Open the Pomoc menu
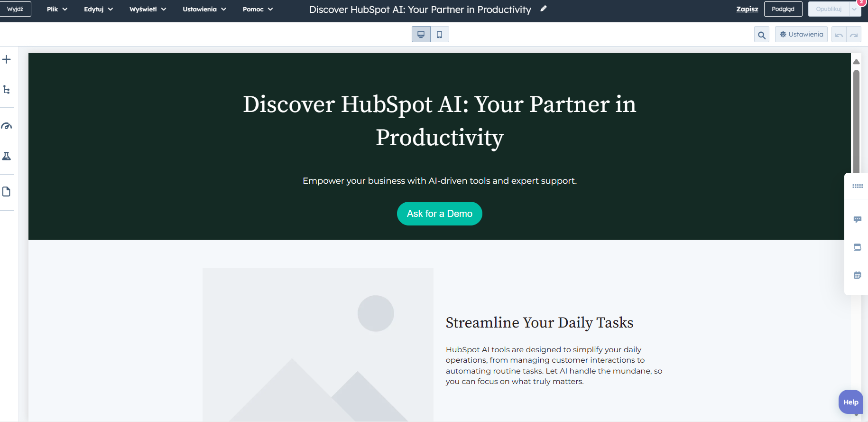The height and width of the screenshot is (422, 868). (x=258, y=9)
